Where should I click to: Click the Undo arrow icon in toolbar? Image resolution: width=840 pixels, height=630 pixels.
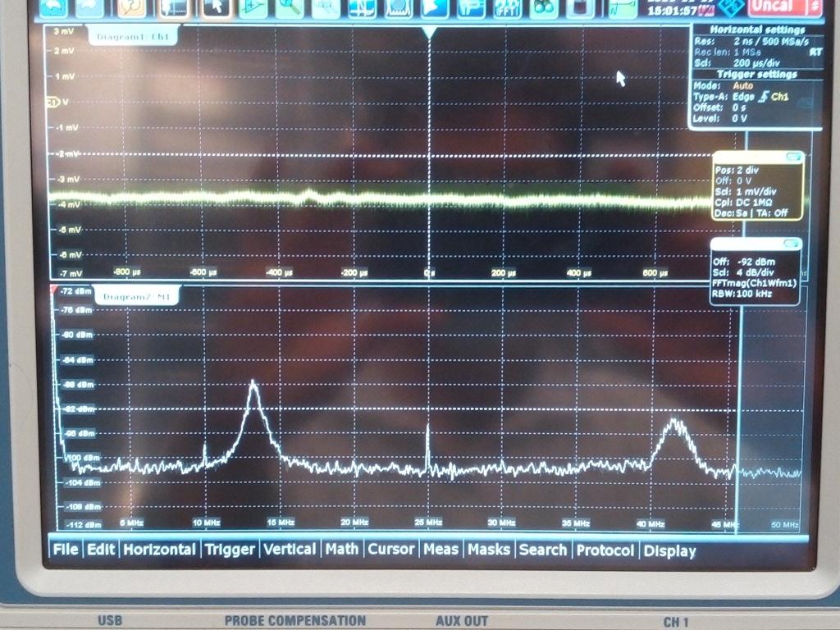[53, 7]
